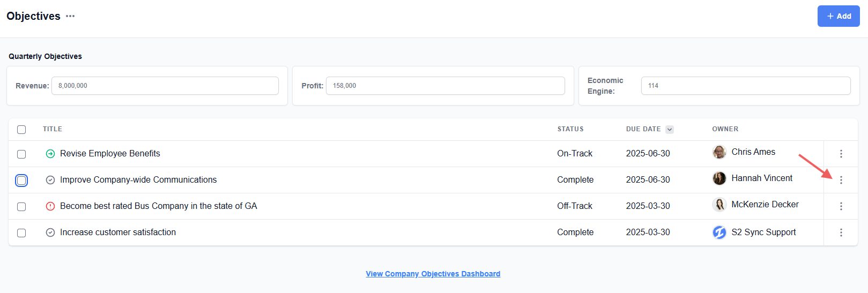Click the S2 Sync Support logo avatar
Viewport: 868px width, 293px height.
coord(719,232)
